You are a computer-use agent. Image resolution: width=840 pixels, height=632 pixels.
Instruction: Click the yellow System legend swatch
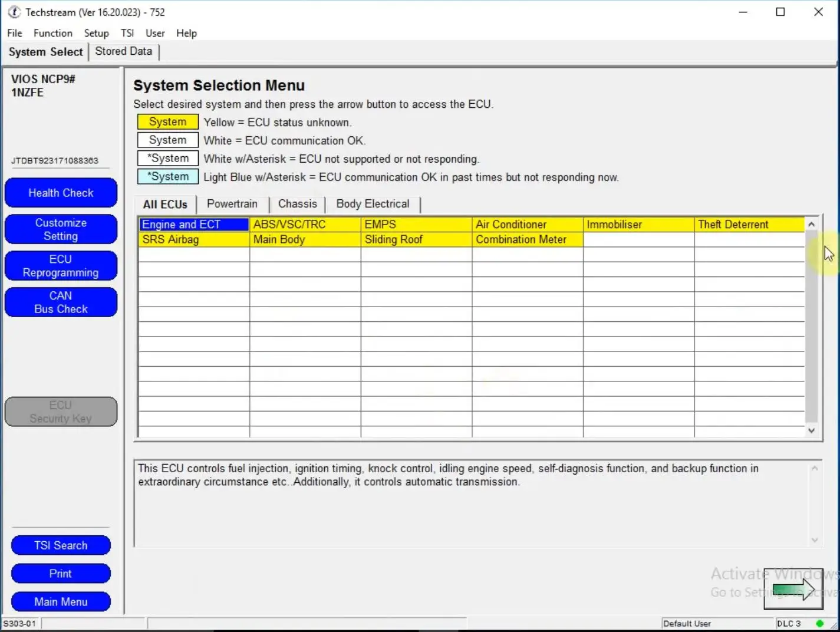(x=167, y=122)
